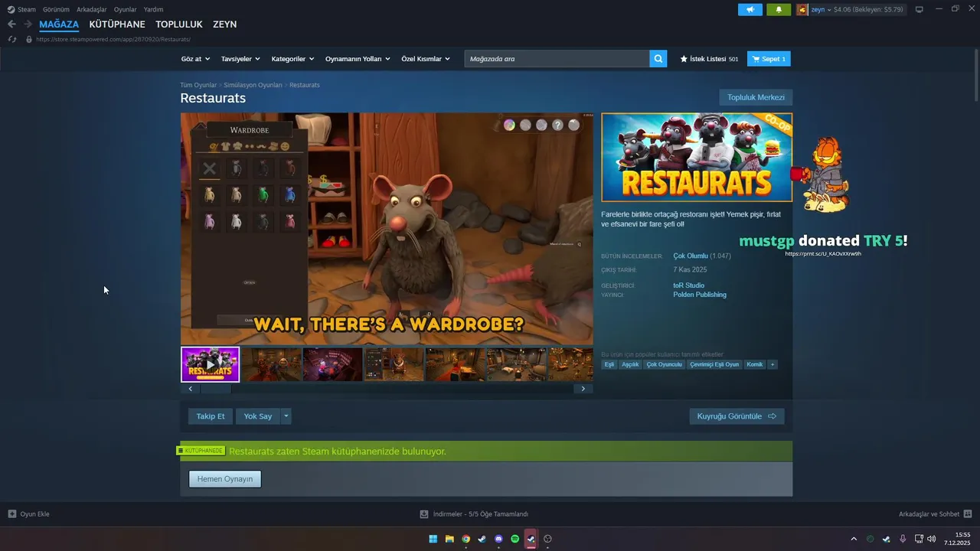Open the Sepet shopping cart
This screenshot has height=551, width=980.
(x=769, y=59)
